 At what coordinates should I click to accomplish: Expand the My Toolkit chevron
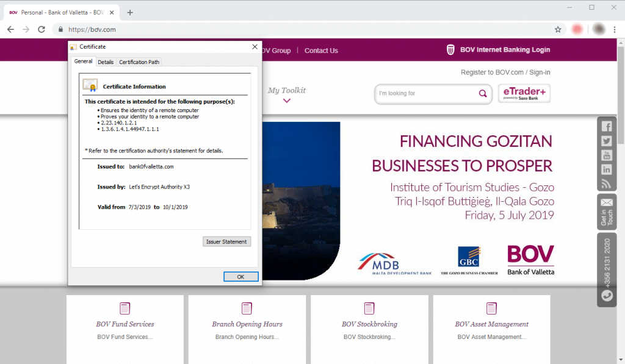click(x=287, y=101)
